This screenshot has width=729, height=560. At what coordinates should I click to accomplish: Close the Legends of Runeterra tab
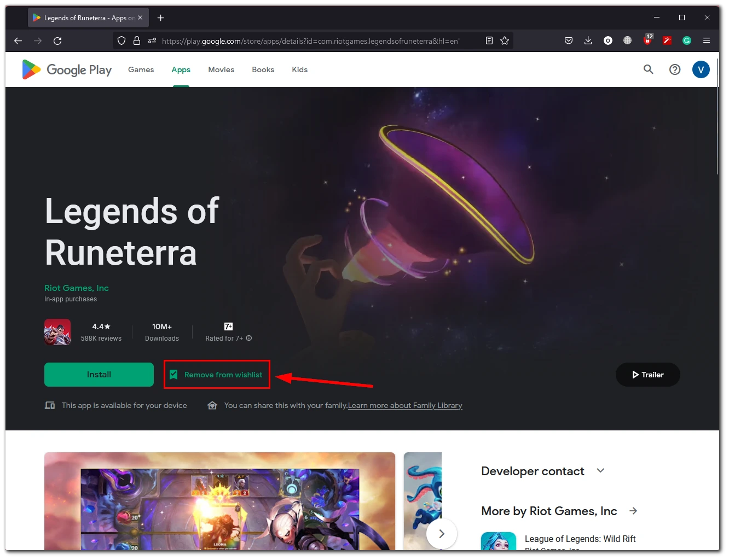pyautogui.click(x=140, y=17)
